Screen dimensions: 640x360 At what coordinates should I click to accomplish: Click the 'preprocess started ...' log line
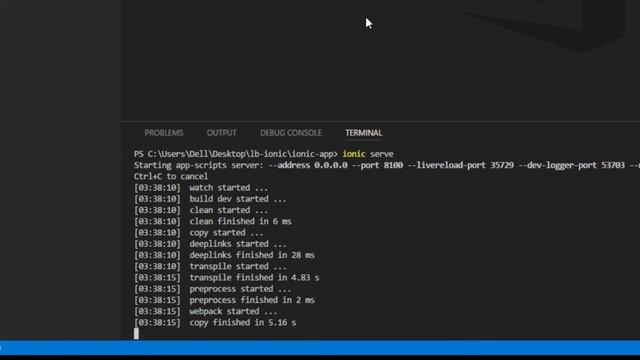[212, 289]
